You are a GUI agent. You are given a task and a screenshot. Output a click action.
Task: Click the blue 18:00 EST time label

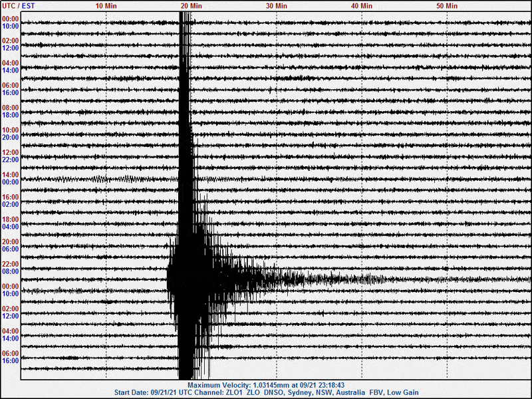11,115
